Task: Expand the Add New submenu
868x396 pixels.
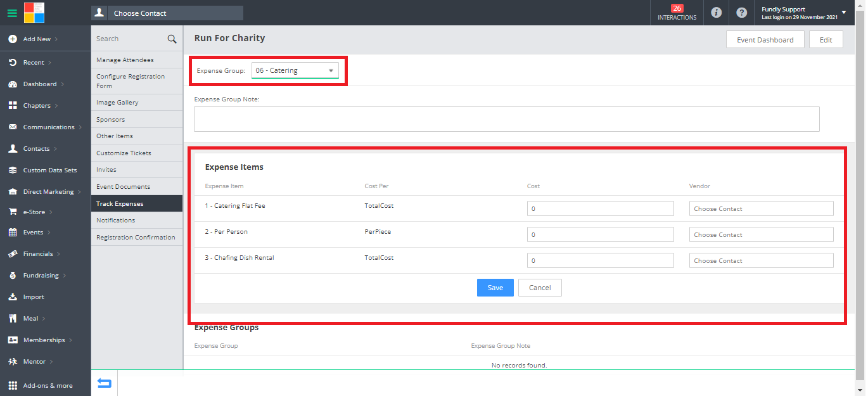Action: click(x=56, y=39)
